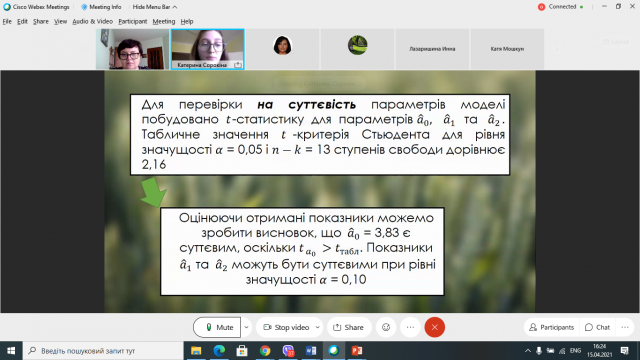Open Google Chrome from the taskbar

[x=265, y=351]
